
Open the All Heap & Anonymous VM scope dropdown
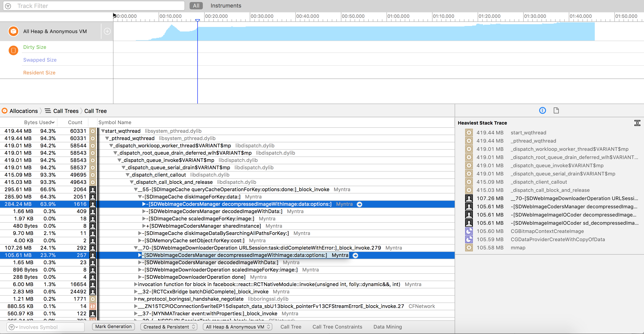237,327
